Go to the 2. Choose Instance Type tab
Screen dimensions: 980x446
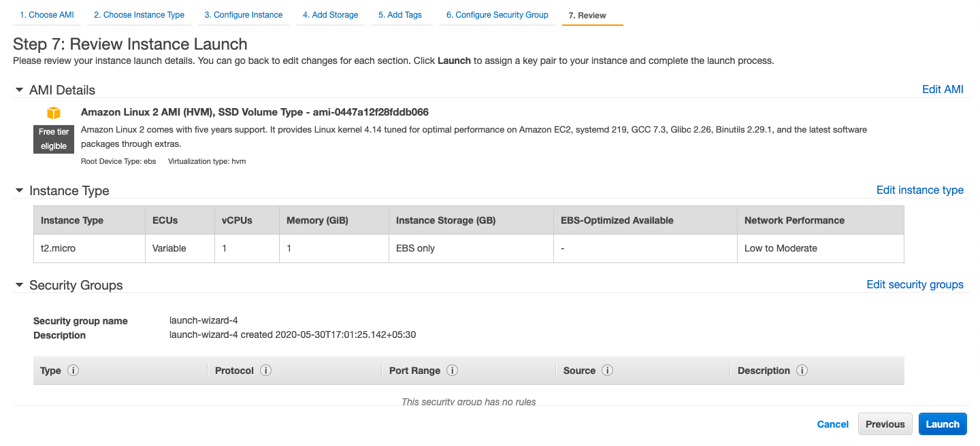click(x=139, y=15)
